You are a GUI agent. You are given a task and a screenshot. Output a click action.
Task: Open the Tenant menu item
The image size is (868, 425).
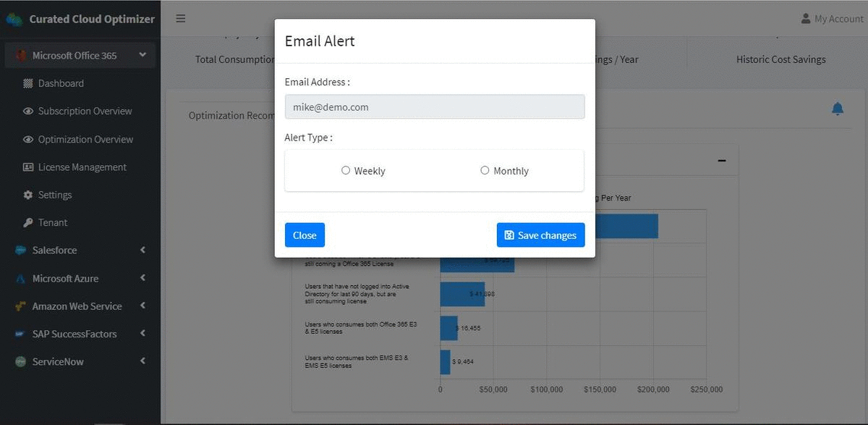click(x=53, y=223)
